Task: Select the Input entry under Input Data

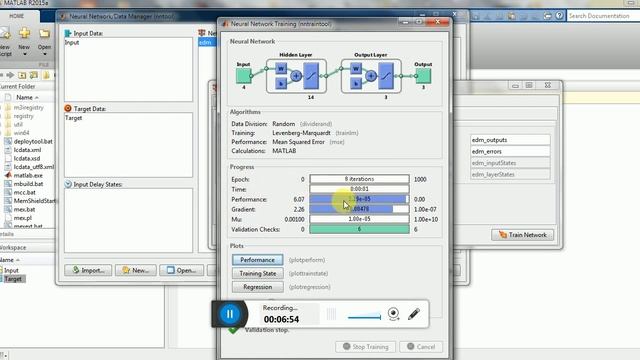Action: [72, 42]
